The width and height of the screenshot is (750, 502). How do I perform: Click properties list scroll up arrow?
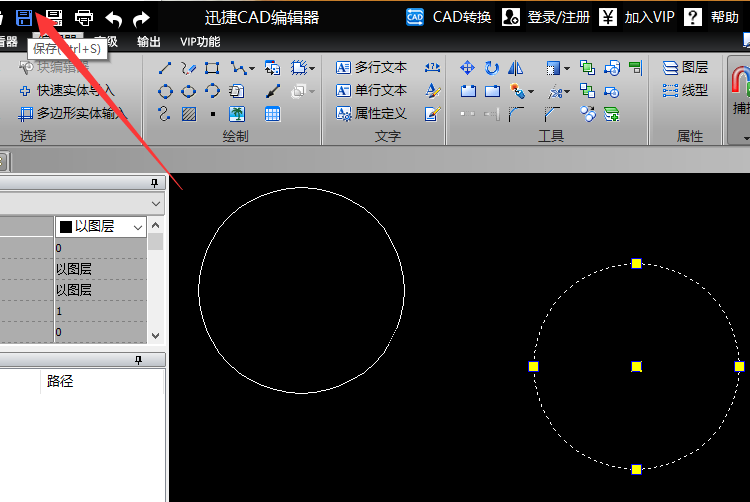(x=155, y=225)
